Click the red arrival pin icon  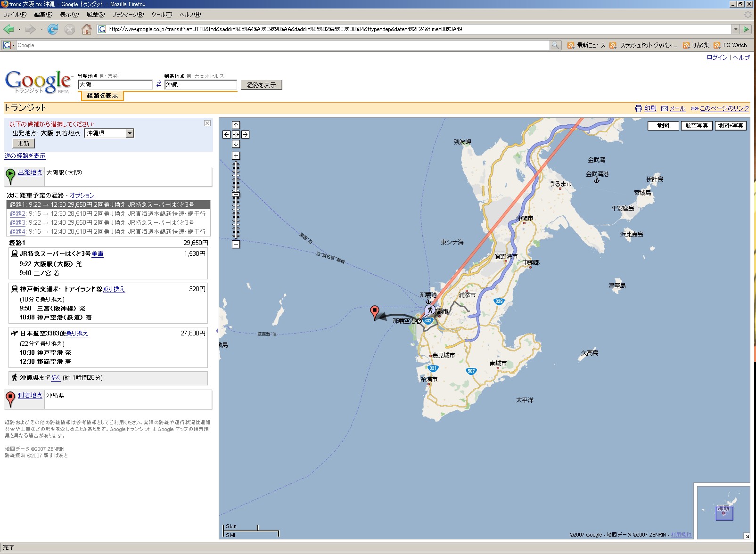coord(10,399)
